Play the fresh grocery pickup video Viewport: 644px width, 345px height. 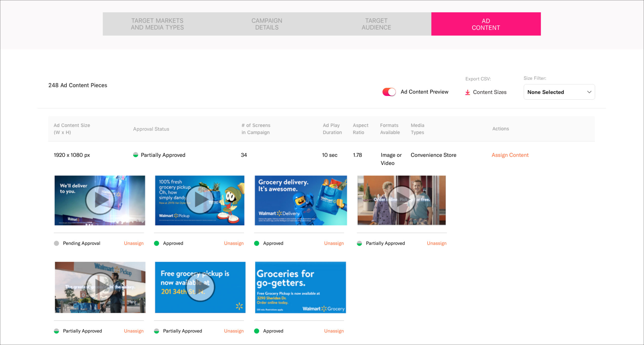(x=200, y=200)
